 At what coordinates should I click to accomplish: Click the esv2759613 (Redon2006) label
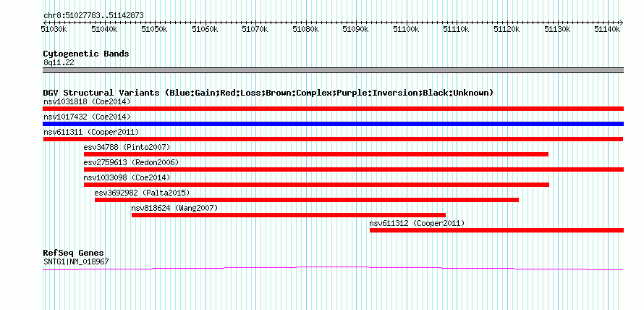[x=132, y=162]
